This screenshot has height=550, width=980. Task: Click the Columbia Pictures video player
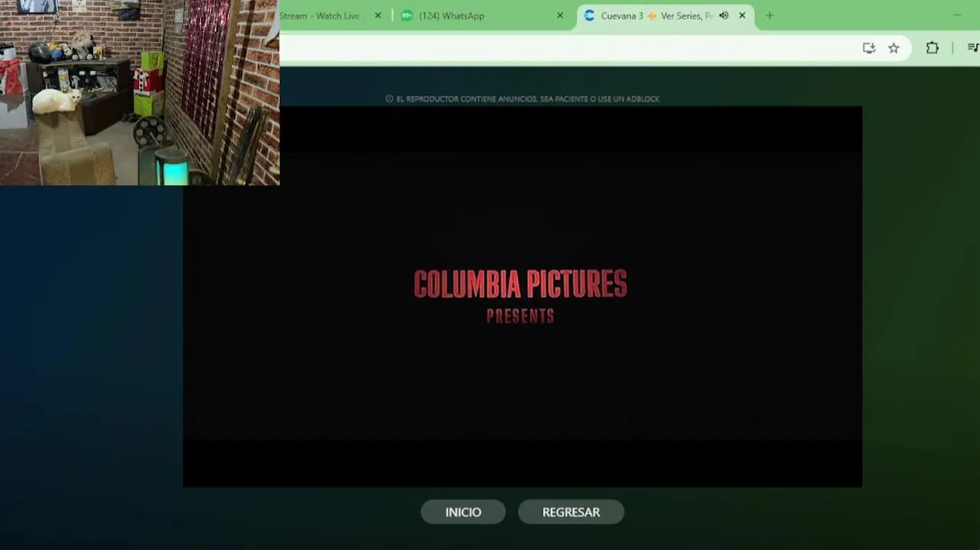(523, 296)
